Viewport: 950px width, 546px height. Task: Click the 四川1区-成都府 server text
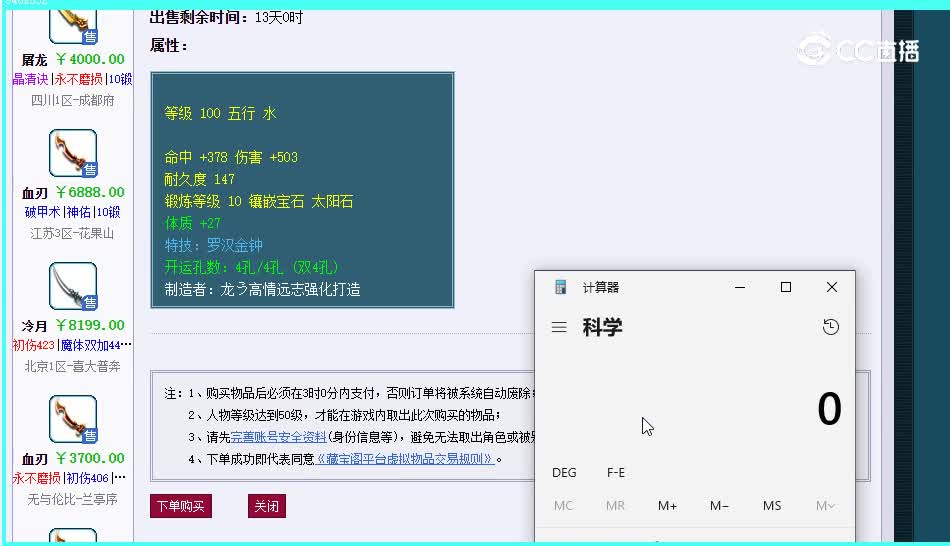coord(73,101)
